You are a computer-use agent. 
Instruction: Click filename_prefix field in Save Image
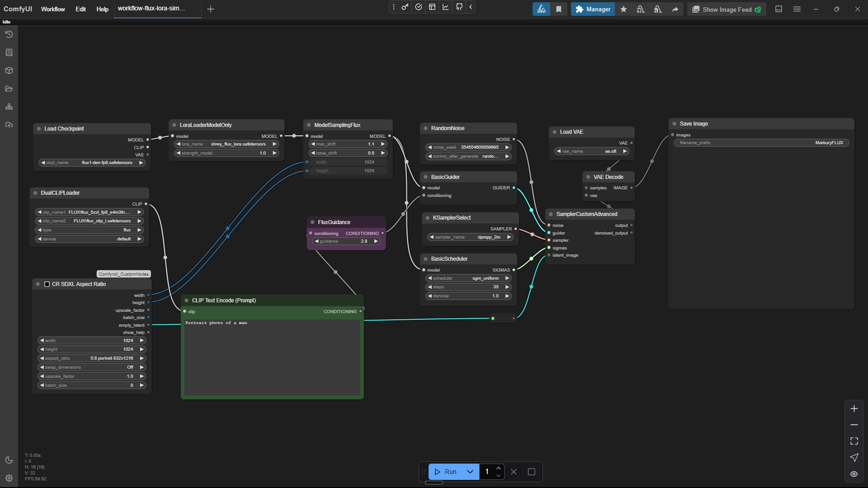[761, 143]
